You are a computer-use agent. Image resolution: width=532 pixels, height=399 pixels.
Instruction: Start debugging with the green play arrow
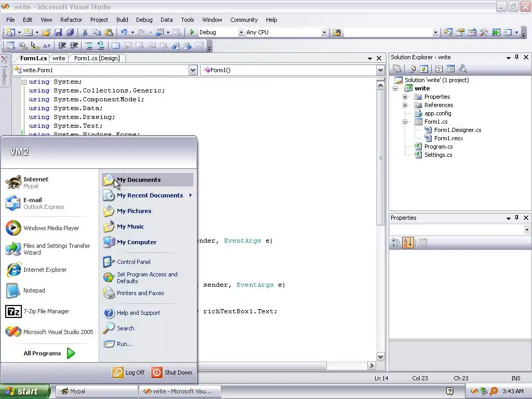(x=192, y=32)
